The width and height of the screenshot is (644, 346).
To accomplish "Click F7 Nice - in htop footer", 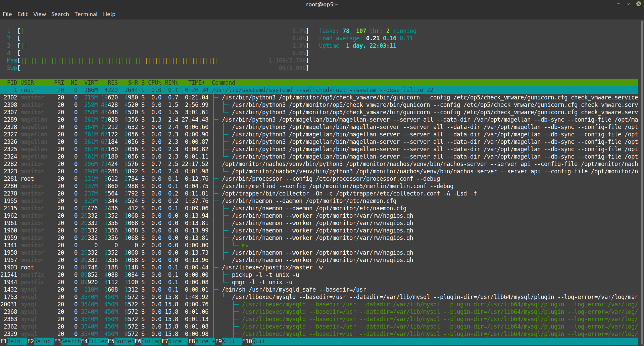I will [x=175, y=341].
